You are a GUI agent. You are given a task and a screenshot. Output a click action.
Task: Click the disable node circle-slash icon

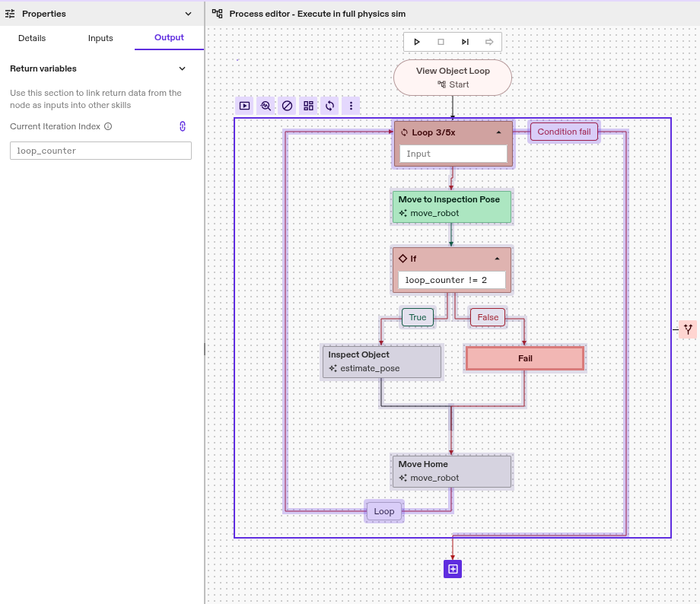287,106
